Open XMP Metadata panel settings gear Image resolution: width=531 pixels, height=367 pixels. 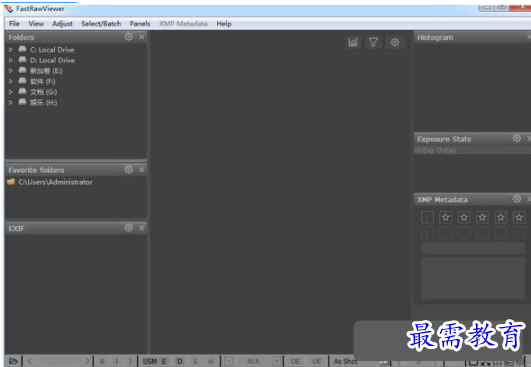click(x=516, y=199)
